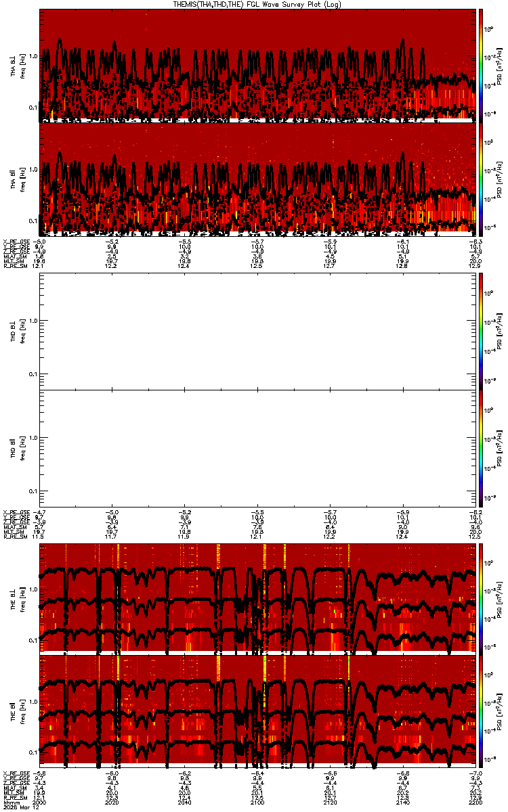Image resolution: width=508 pixels, height=812 pixels.
Task: Click the '2020' time tick label
Action: click(x=112, y=802)
